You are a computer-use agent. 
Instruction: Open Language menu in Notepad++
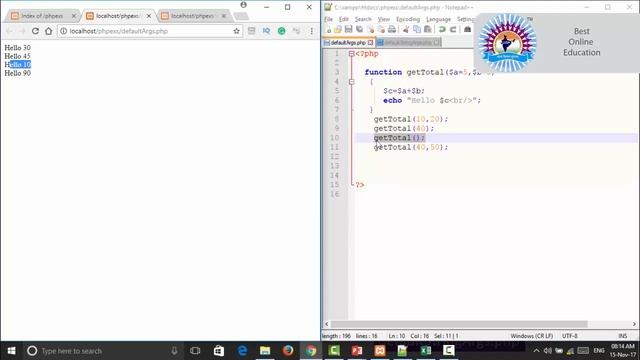[x=438, y=19]
